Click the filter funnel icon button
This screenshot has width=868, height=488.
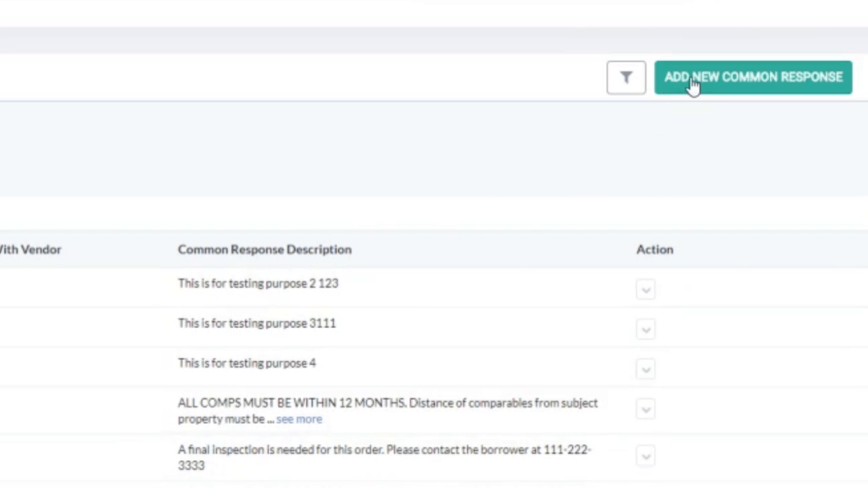[x=626, y=77]
